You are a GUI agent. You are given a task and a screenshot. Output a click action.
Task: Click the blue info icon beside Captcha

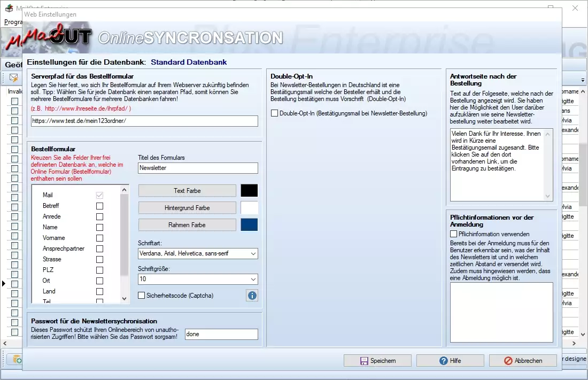[x=252, y=296]
